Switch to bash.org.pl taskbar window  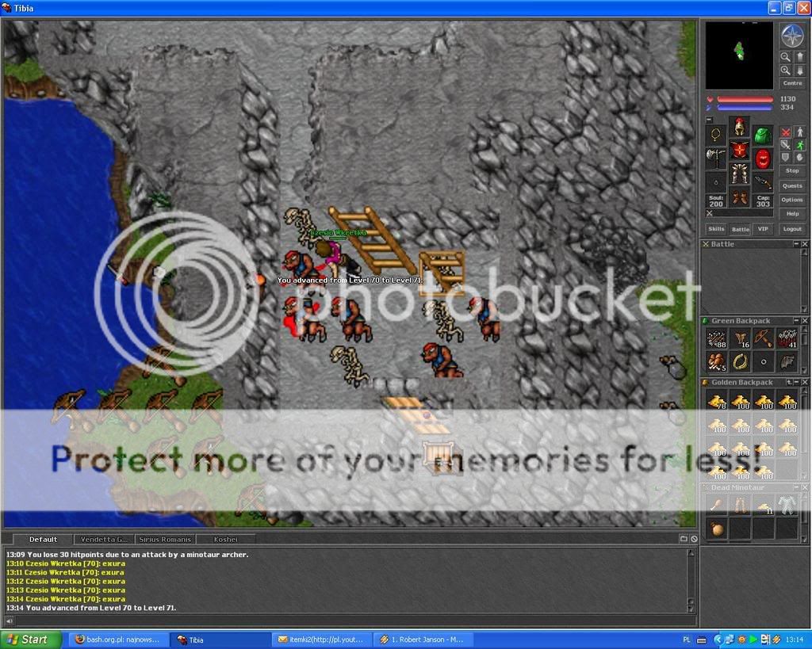click(117, 639)
